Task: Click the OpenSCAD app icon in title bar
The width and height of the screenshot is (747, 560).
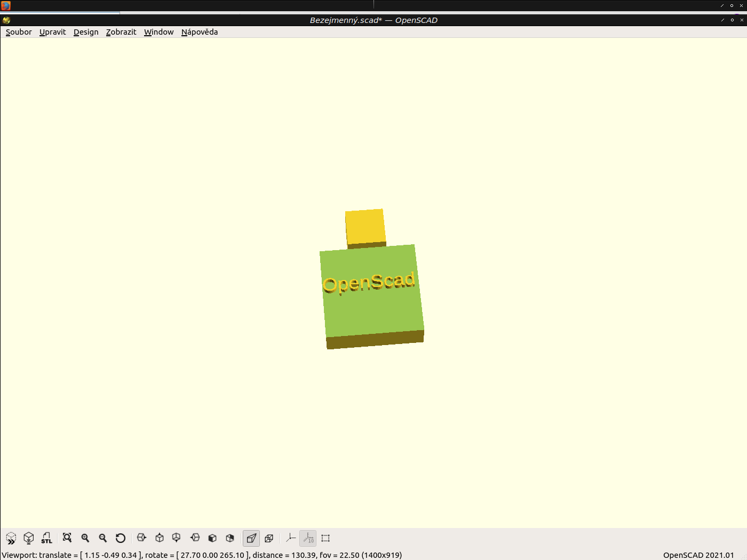Action: [6, 20]
